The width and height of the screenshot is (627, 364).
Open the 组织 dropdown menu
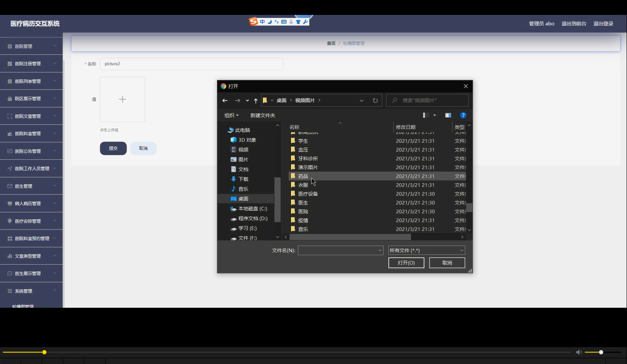pyautogui.click(x=231, y=115)
